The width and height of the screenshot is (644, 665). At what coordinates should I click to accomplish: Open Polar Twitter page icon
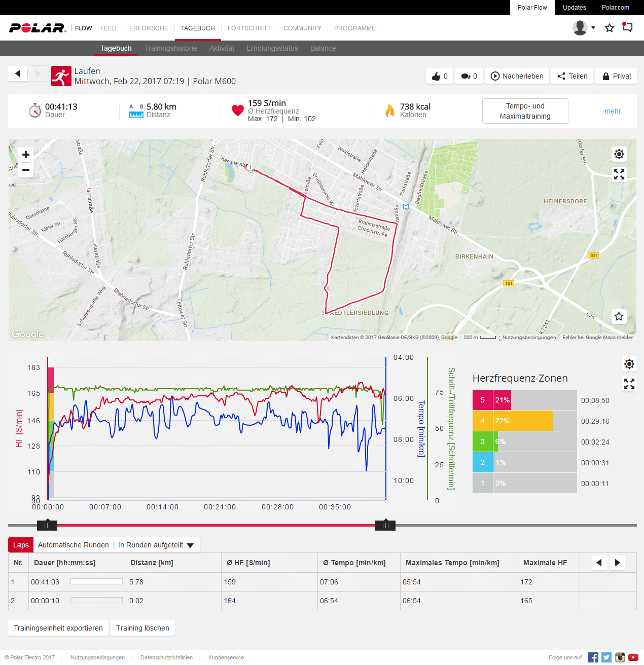[606, 657]
